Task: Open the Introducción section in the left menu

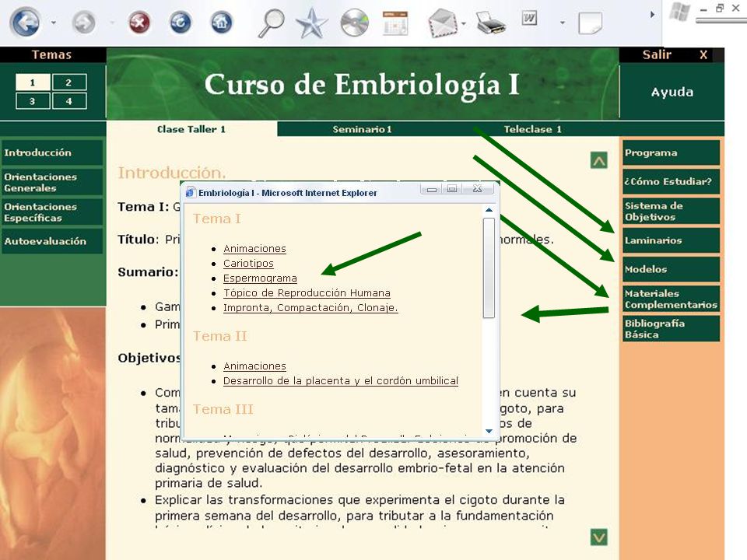Action: click(52, 152)
